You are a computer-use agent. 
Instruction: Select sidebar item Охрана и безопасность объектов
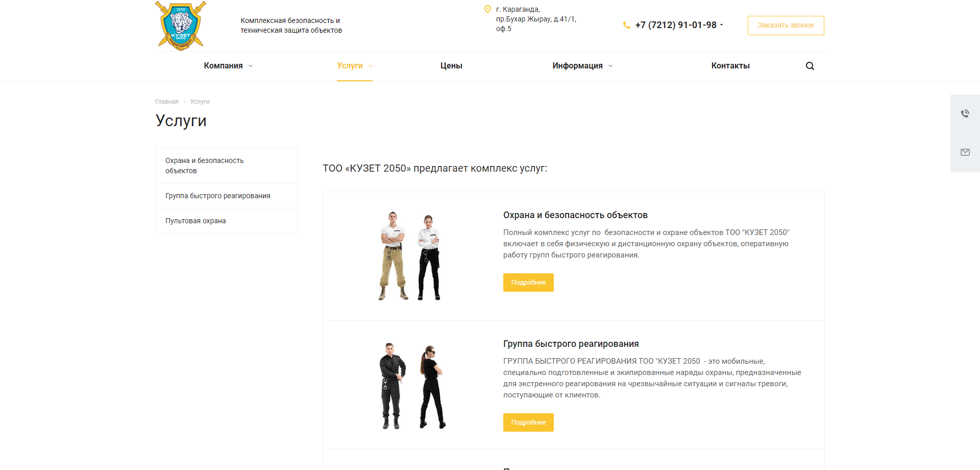tap(227, 166)
